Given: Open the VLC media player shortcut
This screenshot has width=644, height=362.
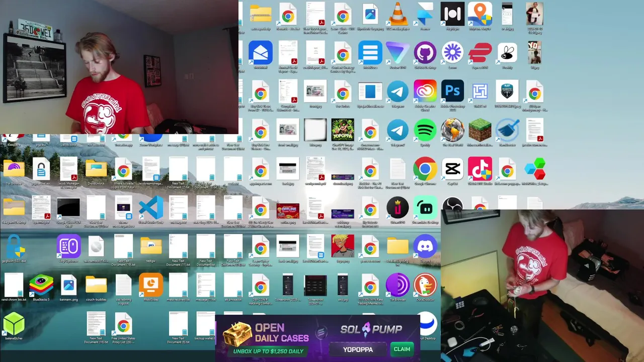Looking at the screenshot, I should pyautogui.click(x=397, y=14).
